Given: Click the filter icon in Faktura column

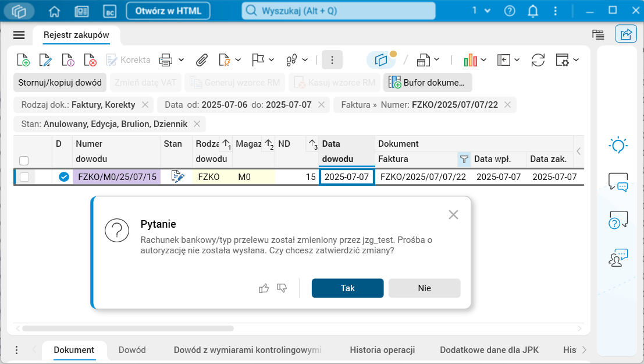Looking at the screenshot, I should click(464, 159).
